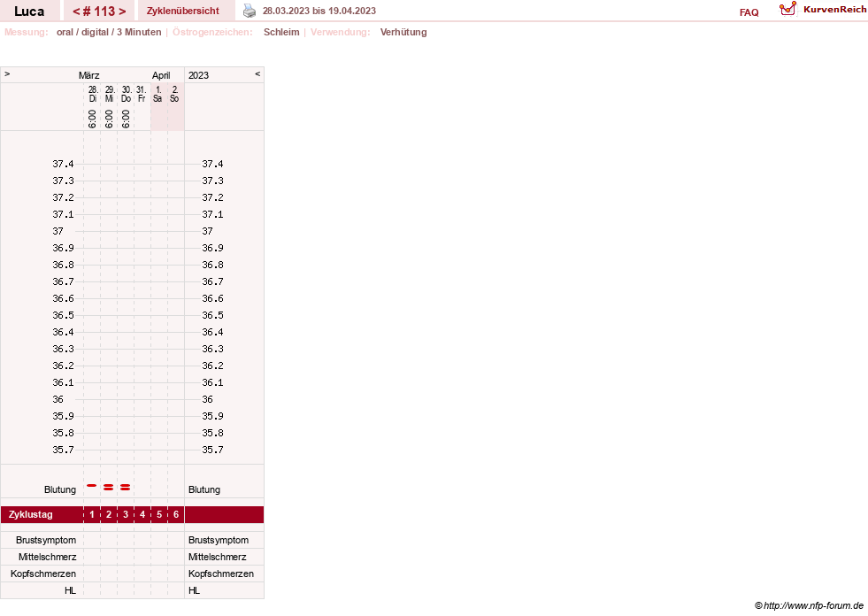This screenshot has height=616, width=868.
Task: Select date column 30. Do
Action: (x=126, y=94)
